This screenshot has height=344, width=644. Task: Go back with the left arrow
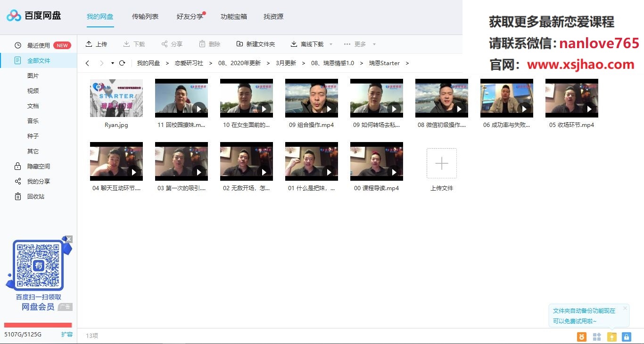[x=87, y=63]
